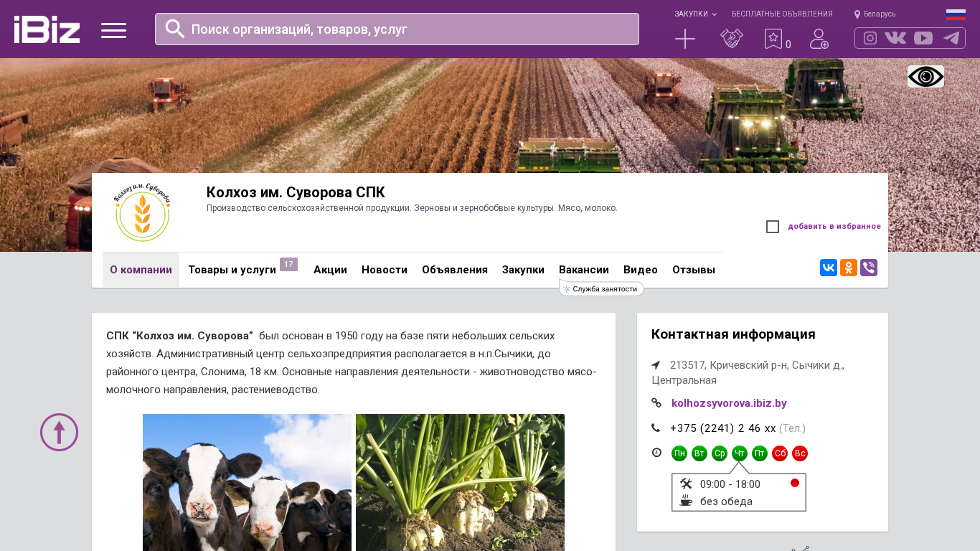Open the calves photo thumbnail
Screen dimensions: 980x551
tap(247, 482)
